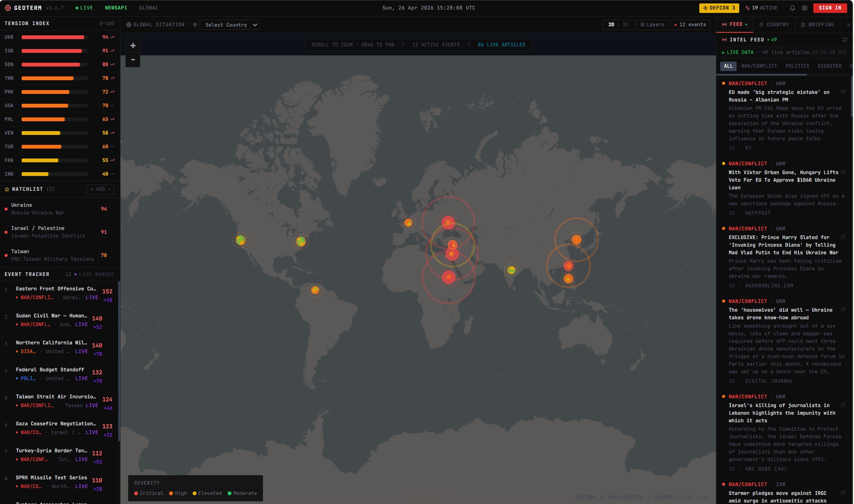Switch to the COUNTRY tab

pos(774,25)
